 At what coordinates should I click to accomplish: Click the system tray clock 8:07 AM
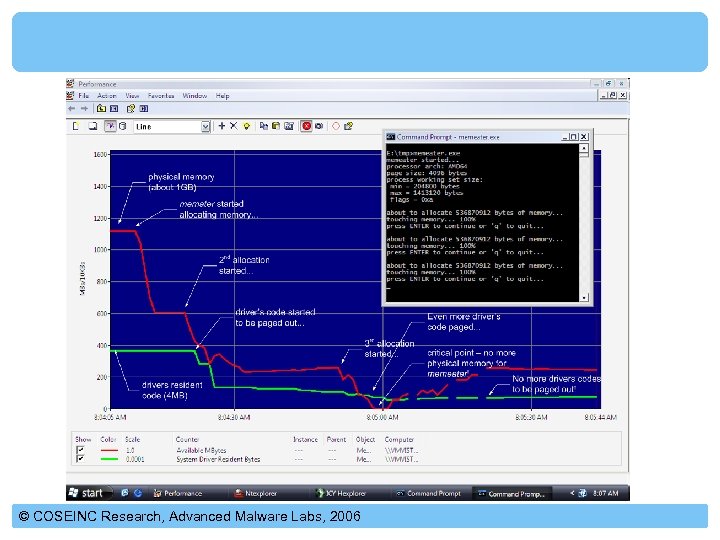[x=605, y=494]
